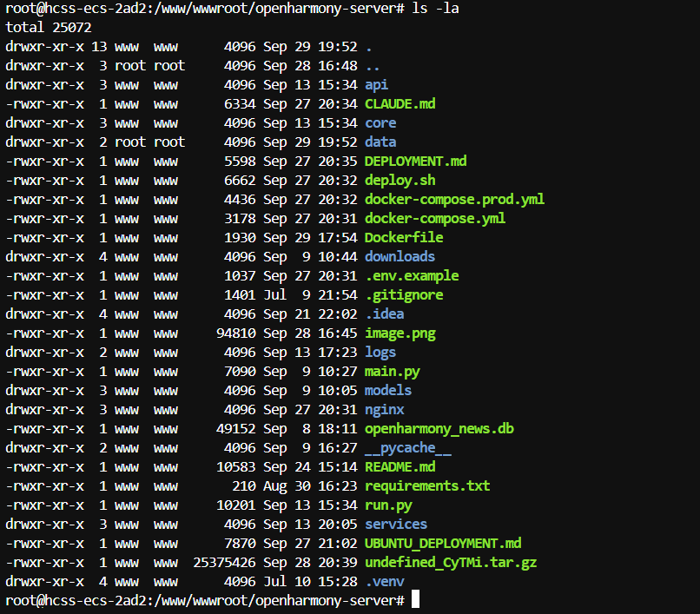The image size is (700, 614).
Task: Click the nginx directory name
Action: click(384, 409)
